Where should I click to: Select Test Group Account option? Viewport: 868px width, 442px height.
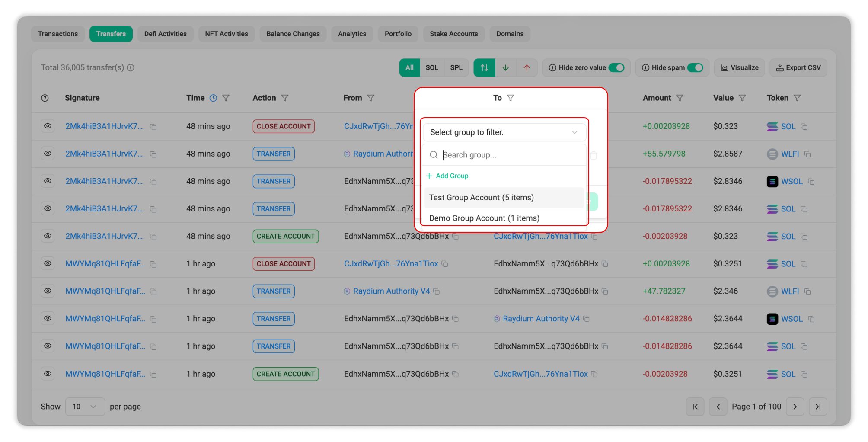point(481,198)
